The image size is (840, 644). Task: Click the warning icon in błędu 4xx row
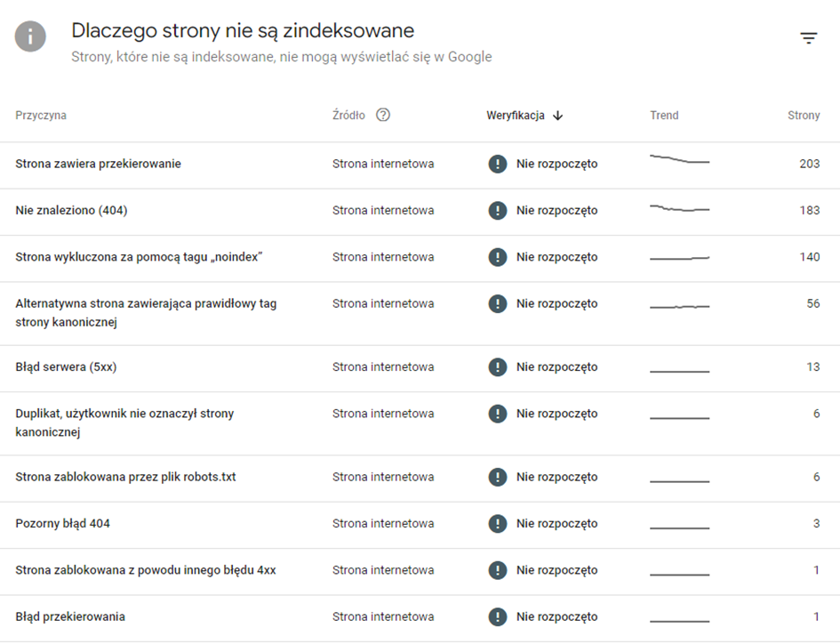498,570
